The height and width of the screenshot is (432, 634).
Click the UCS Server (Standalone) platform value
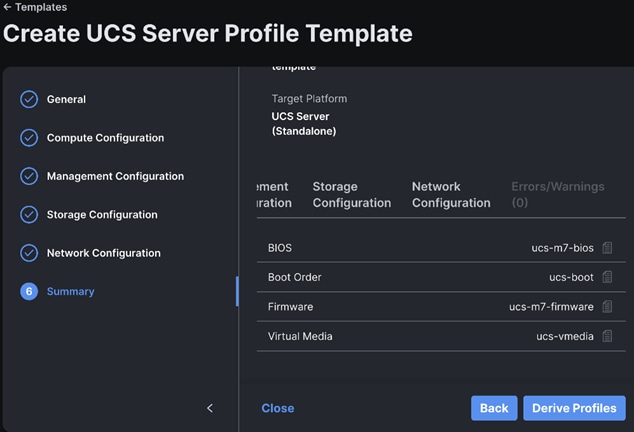[x=304, y=124]
